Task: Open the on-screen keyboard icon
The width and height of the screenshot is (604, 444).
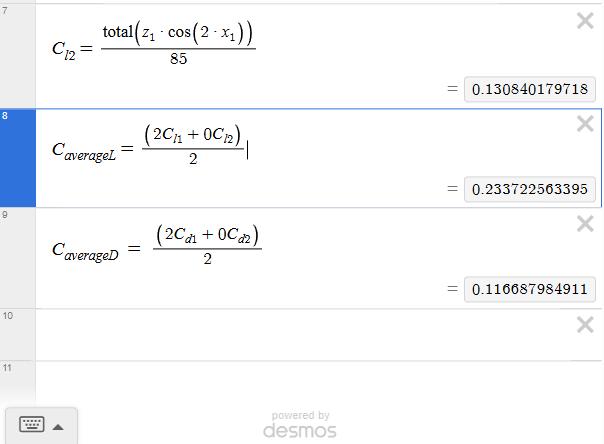Action: pos(32,425)
